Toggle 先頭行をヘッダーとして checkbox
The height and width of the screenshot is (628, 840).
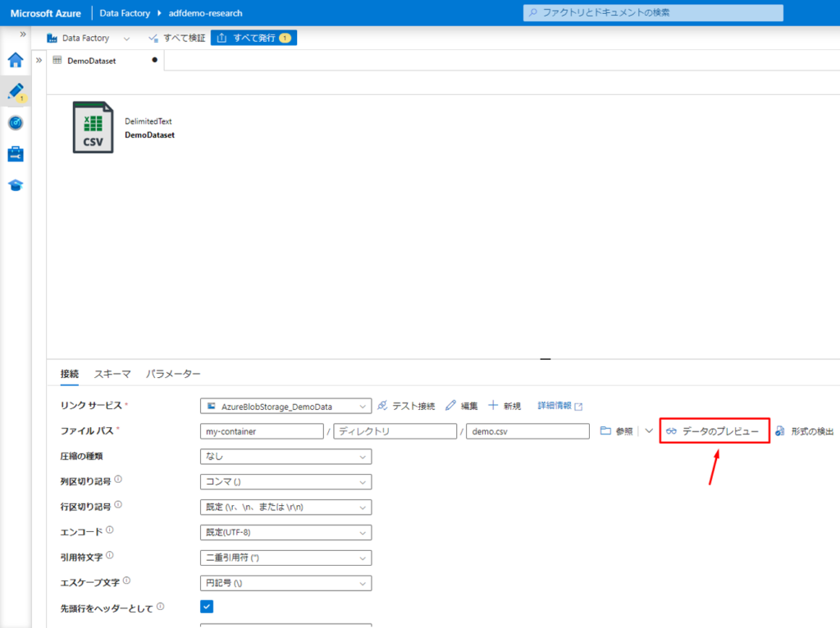coord(207,607)
